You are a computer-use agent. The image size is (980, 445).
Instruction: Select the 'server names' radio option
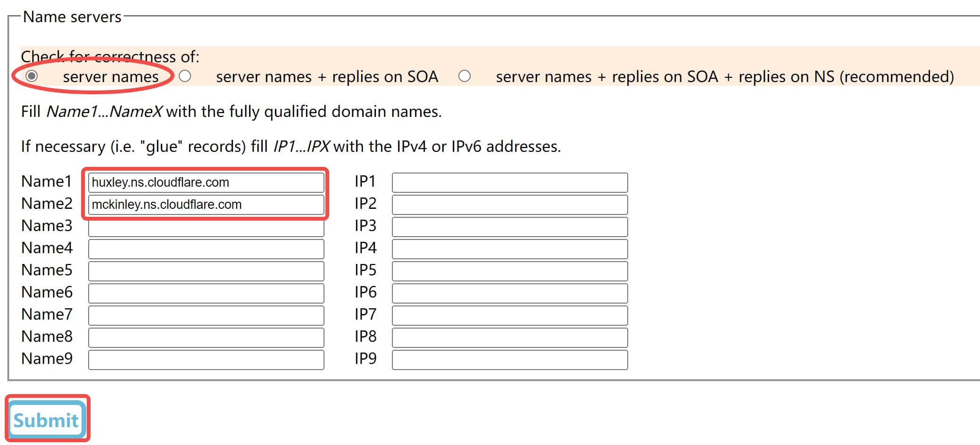(32, 76)
